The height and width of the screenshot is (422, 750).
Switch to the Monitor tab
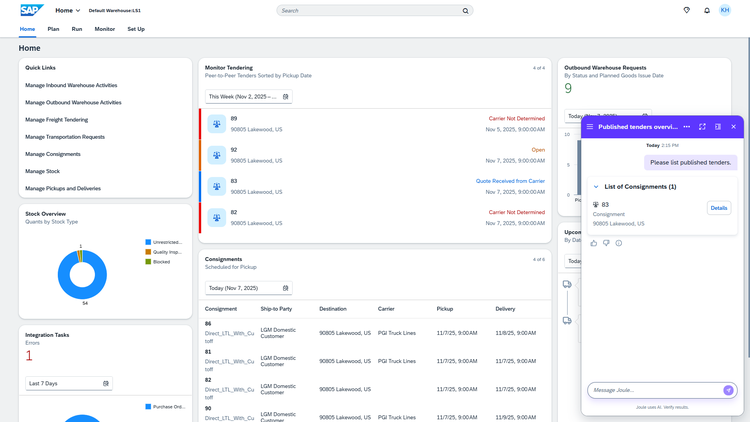105,29
